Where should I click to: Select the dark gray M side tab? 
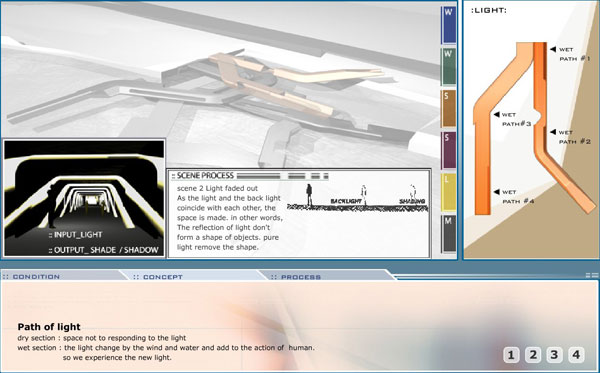(448, 234)
